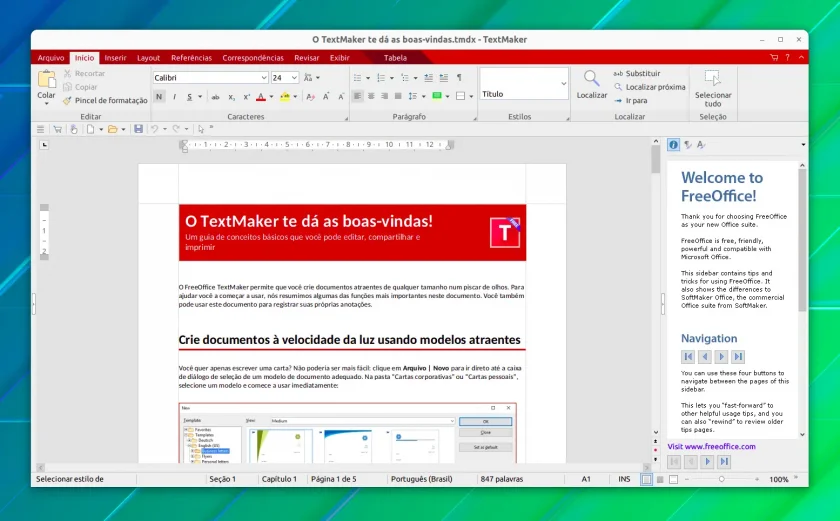This screenshot has height=521, width=840.
Task: Open underline style dropdown arrow
Action: (200, 97)
